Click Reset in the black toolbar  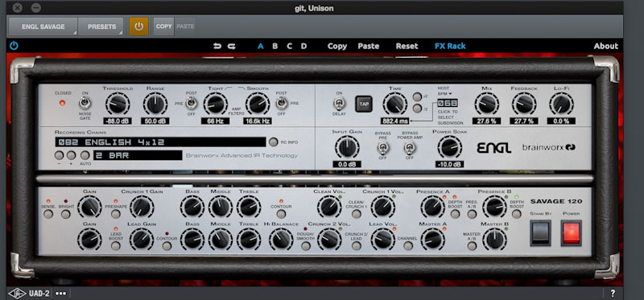(407, 46)
